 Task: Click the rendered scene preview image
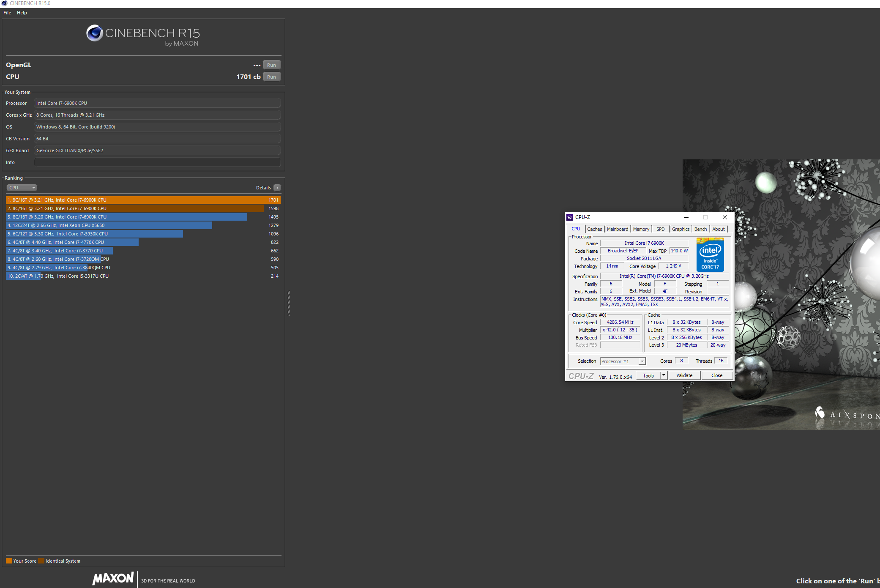[x=781, y=295]
